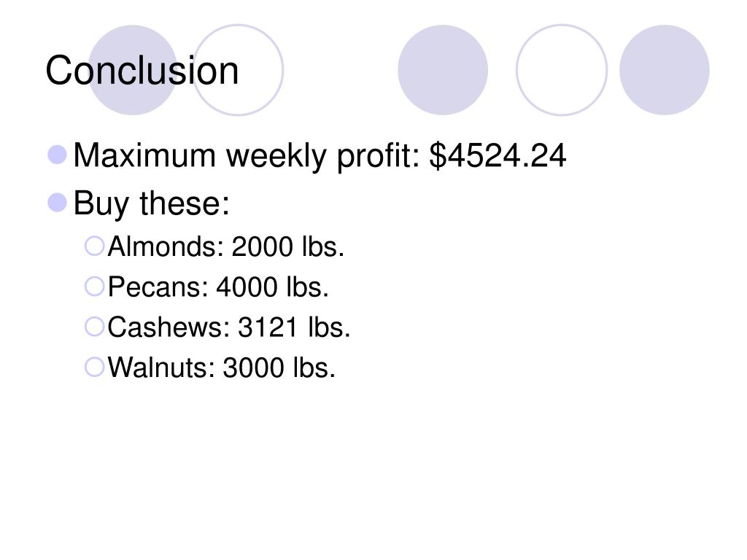
Task: Click the hollow bullet beside Almonds
Action: coord(94,246)
